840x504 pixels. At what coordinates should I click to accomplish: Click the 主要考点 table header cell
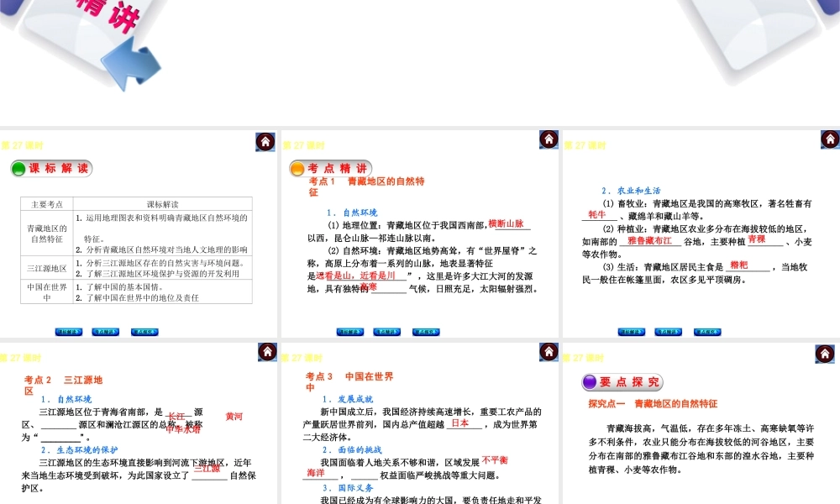(46, 204)
